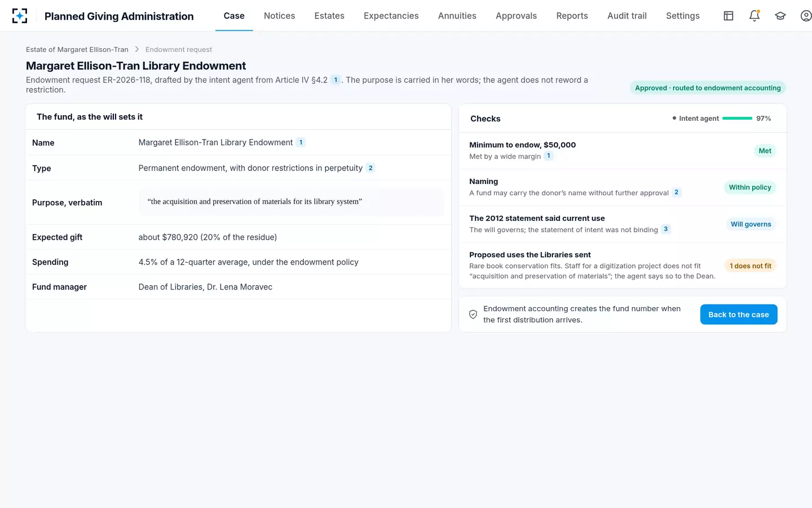This screenshot has height=508, width=812.
Task: Click the graduation cap help icon
Action: point(780,16)
